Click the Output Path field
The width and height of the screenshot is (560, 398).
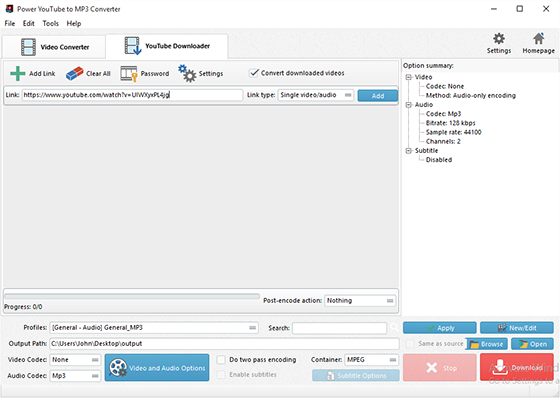224,344
